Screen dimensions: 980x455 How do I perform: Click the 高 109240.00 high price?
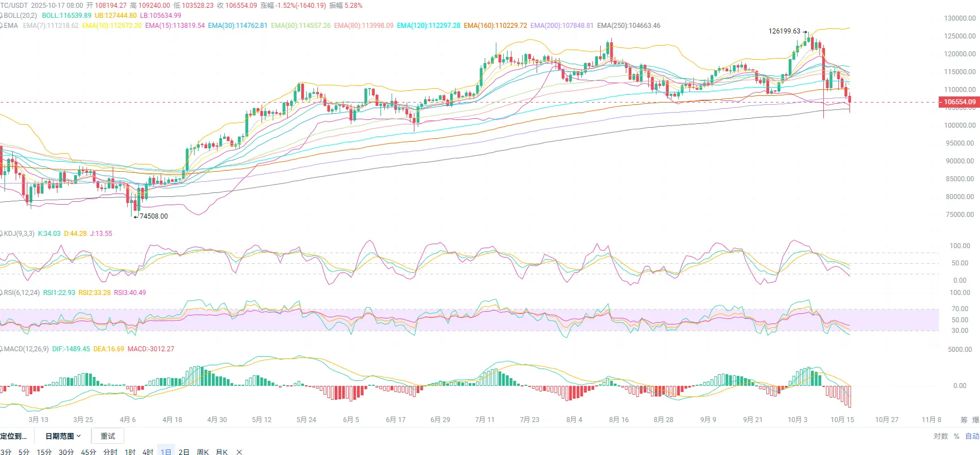point(150,6)
